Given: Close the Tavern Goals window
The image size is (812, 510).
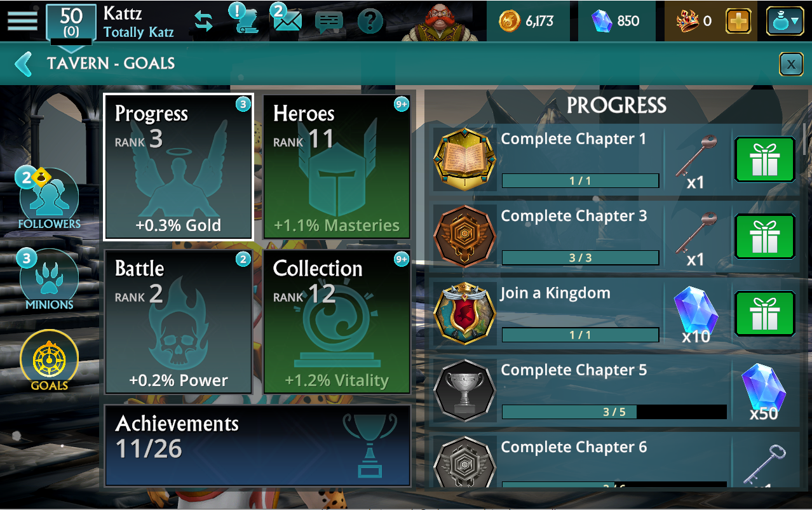Looking at the screenshot, I should (790, 64).
